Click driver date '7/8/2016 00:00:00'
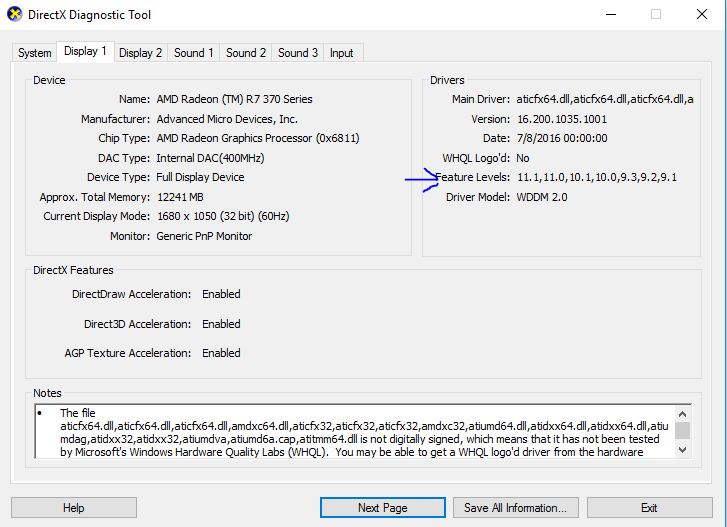The image size is (727, 527). click(562, 138)
